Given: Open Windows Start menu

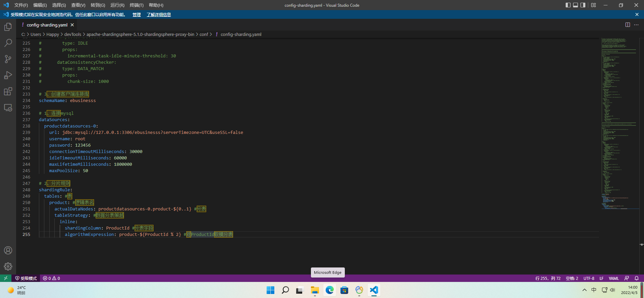Looking at the screenshot, I should point(270,290).
